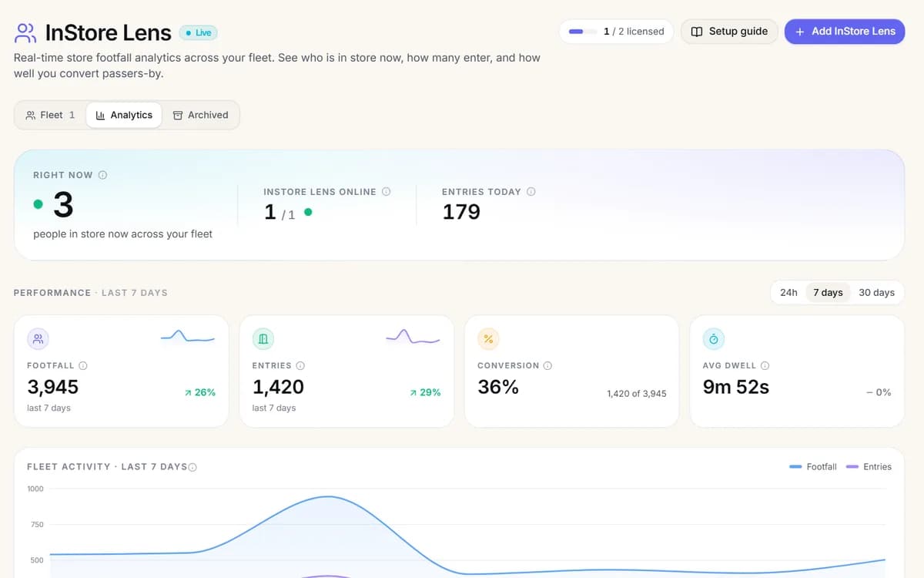Image resolution: width=924 pixels, height=578 pixels.
Task: Click info icon beside Entries Today
Action: click(x=531, y=191)
